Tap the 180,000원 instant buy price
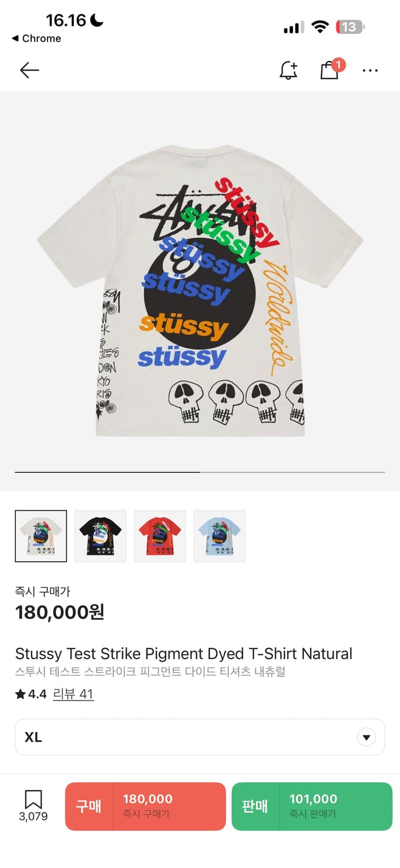400x868 pixels. 60,612
